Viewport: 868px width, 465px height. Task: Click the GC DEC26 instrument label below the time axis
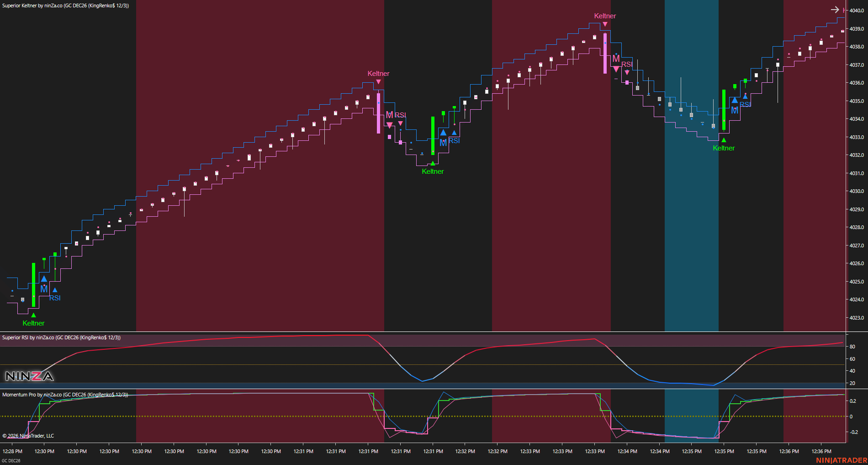tap(11, 460)
